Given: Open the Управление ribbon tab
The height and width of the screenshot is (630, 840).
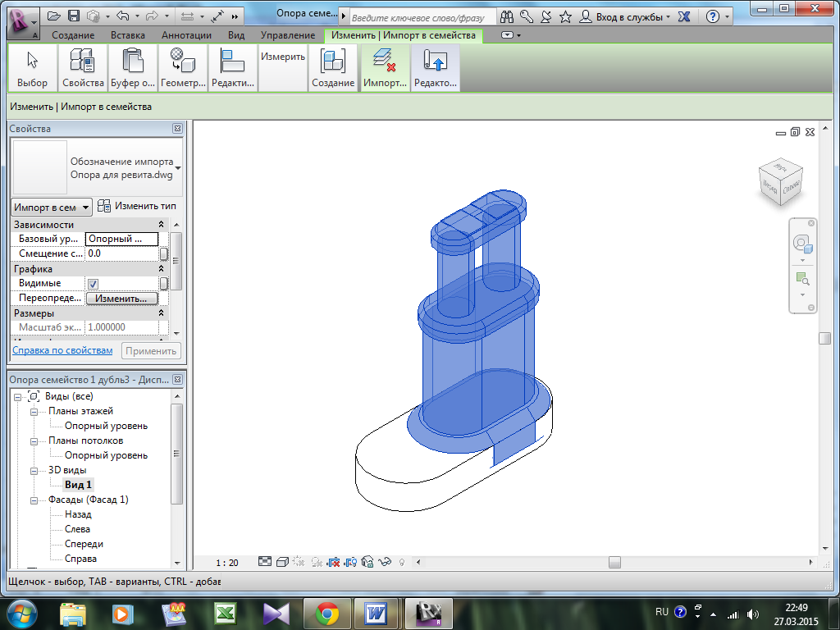Looking at the screenshot, I should [x=287, y=35].
